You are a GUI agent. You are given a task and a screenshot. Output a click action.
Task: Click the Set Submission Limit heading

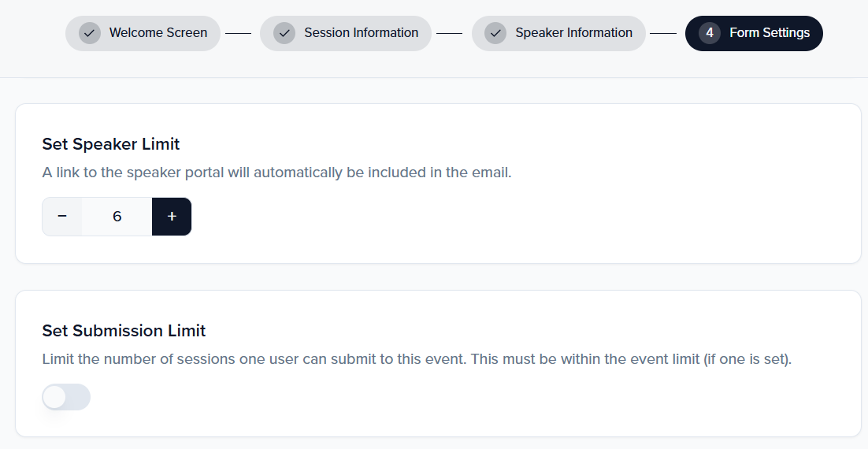click(x=124, y=331)
